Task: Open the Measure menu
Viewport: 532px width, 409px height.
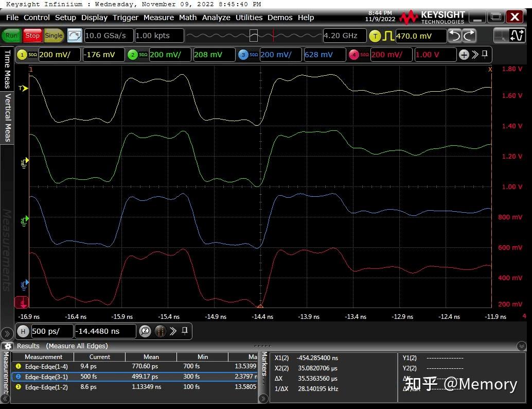Action: pyautogui.click(x=159, y=18)
